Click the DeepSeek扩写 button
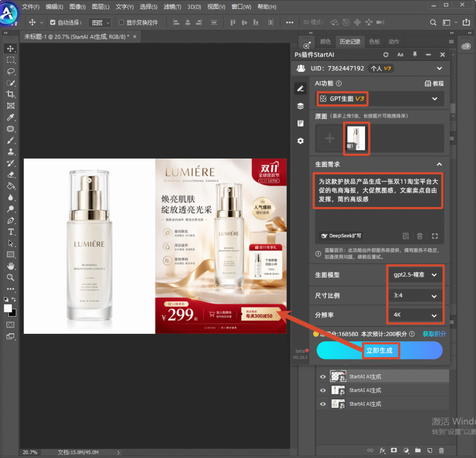The image size is (476, 458). point(341,236)
